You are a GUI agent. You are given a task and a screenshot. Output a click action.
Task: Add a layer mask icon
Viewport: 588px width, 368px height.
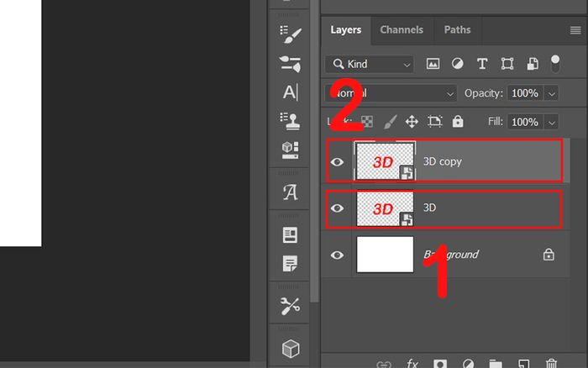(x=440, y=364)
